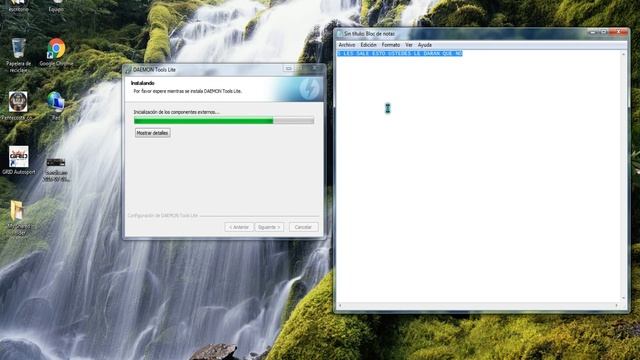Click the Cancelar button in DAEMON Tools installer
Screen dimensions: 640x360
[x=303, y=227]
